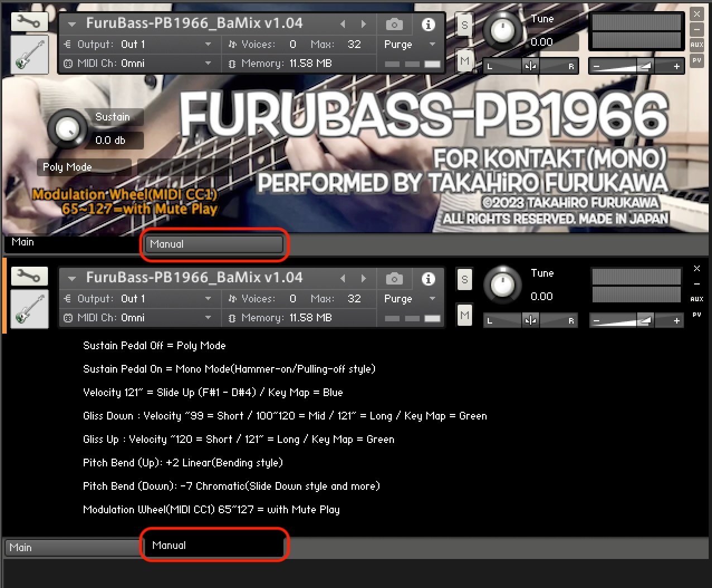Click bass guitar icon in bottom instrument
This screenshot has width=712, height=588.
pyautogui.click(x=29, y=309)
